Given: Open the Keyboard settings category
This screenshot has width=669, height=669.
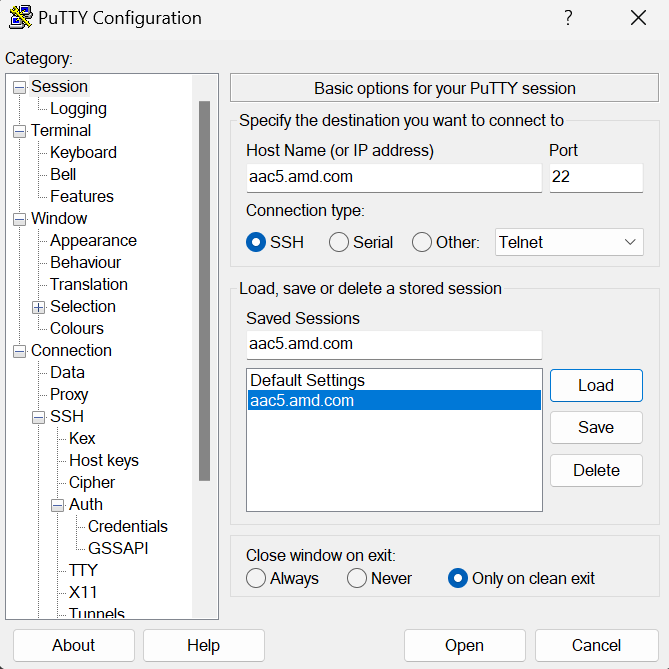Looking at the screenshot, I should (83, 152).
